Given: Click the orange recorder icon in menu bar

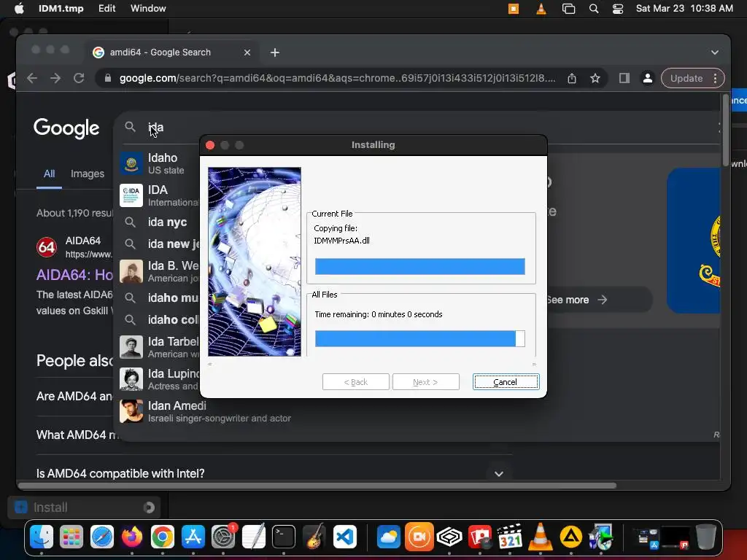Looking at the screenshot, I should click(x=514, y=9).
